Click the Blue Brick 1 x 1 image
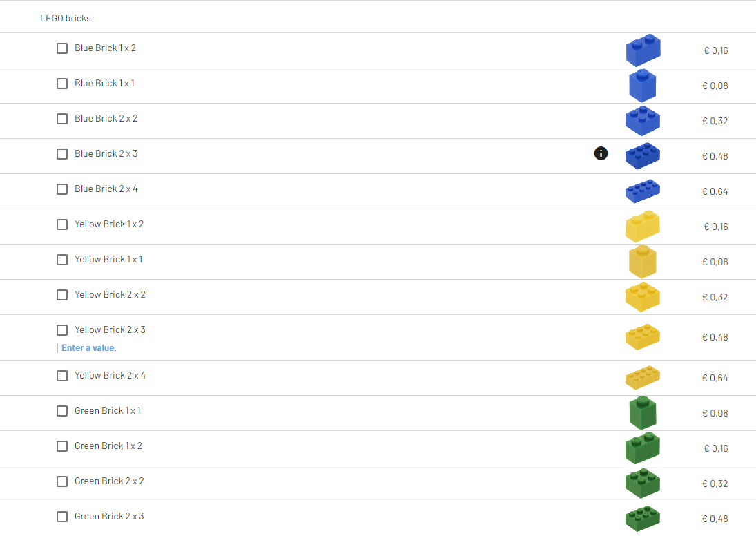Viewport: 756px width, 536px height. point(643,86)
